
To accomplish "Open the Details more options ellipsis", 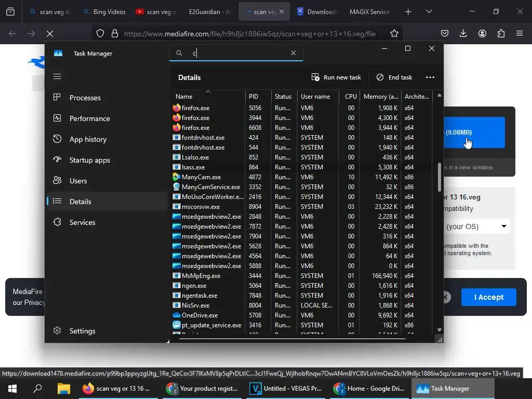I will click(430, 77).
